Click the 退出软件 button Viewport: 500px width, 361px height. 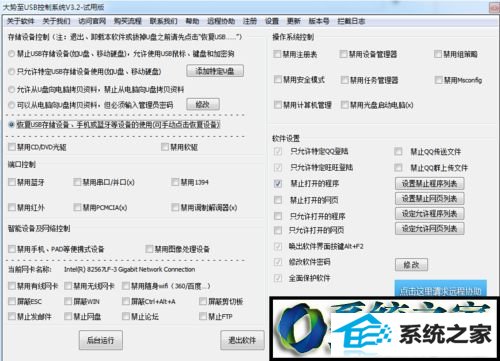pos(242,340)
